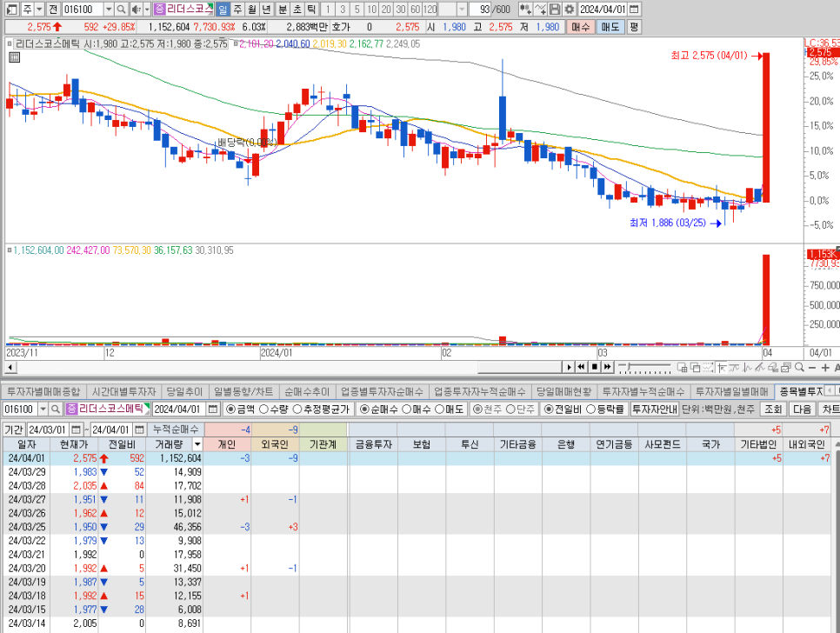The width and height of the screenshot is (840, 633).
Task: Select the 일 daily chart period button
Action: coord(223,9)
